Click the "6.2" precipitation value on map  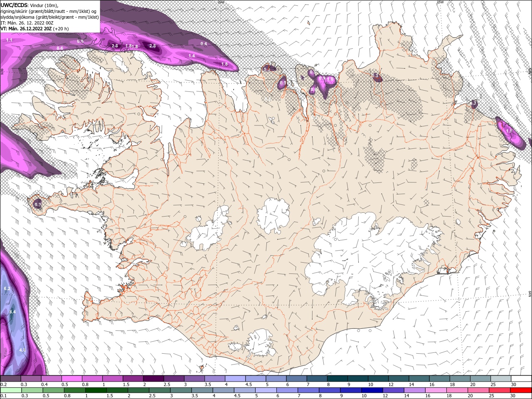tap(7, 288)
